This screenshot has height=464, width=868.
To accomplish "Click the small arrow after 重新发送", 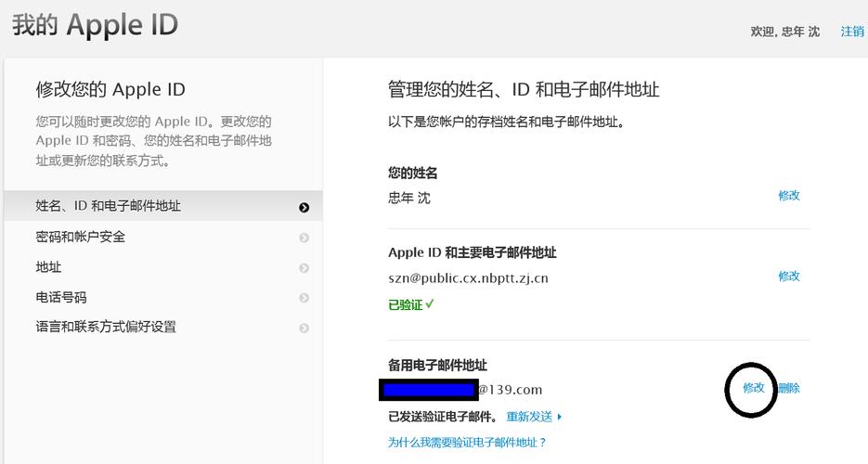I will click(x=559, y=417).
